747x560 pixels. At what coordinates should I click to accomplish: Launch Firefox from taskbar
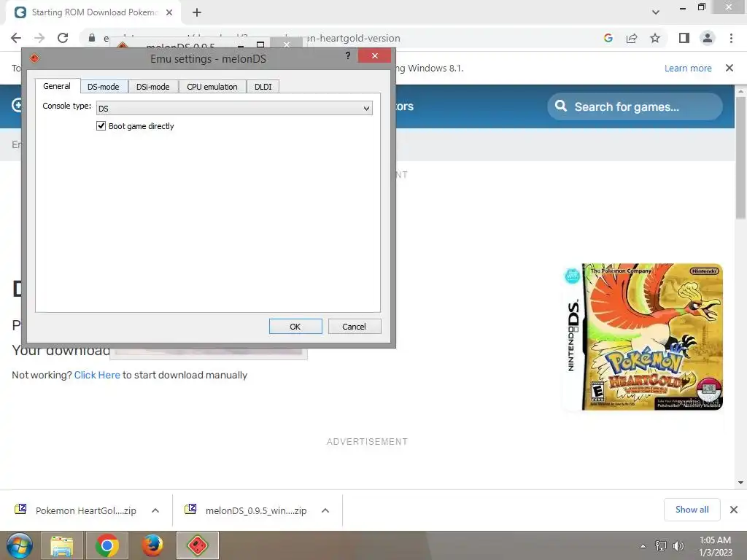(x=152, y=545)
